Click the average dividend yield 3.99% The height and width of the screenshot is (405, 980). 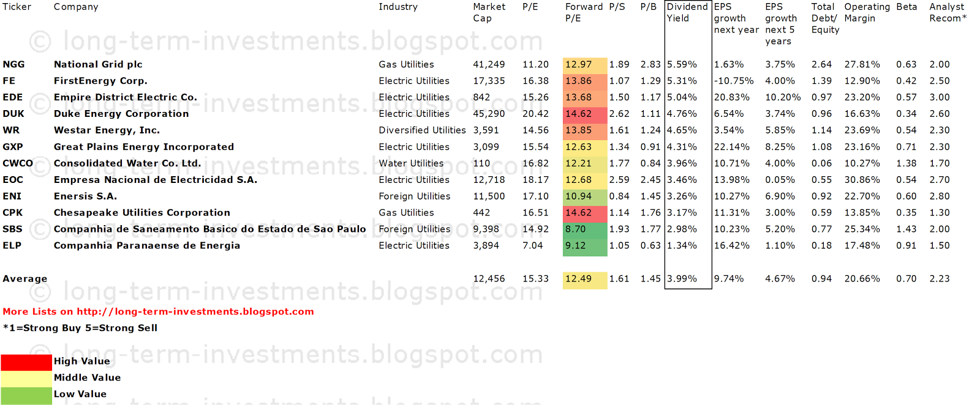(x=682, y=278)
